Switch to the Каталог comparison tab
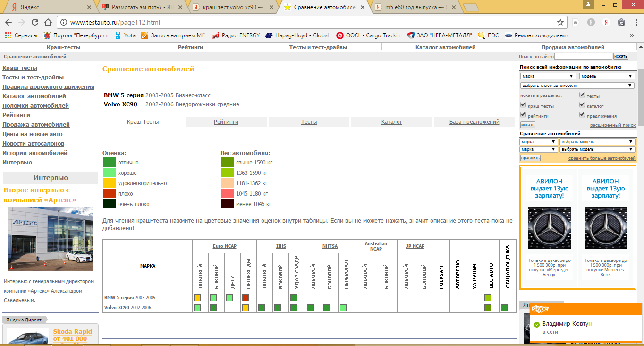 [392, 122]
